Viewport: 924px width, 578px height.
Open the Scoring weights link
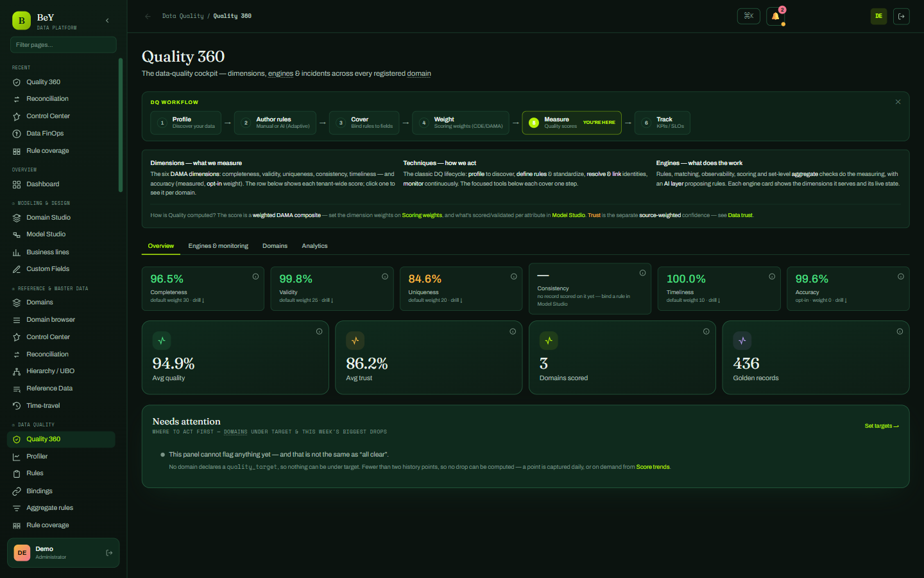[x=422, y=216]
